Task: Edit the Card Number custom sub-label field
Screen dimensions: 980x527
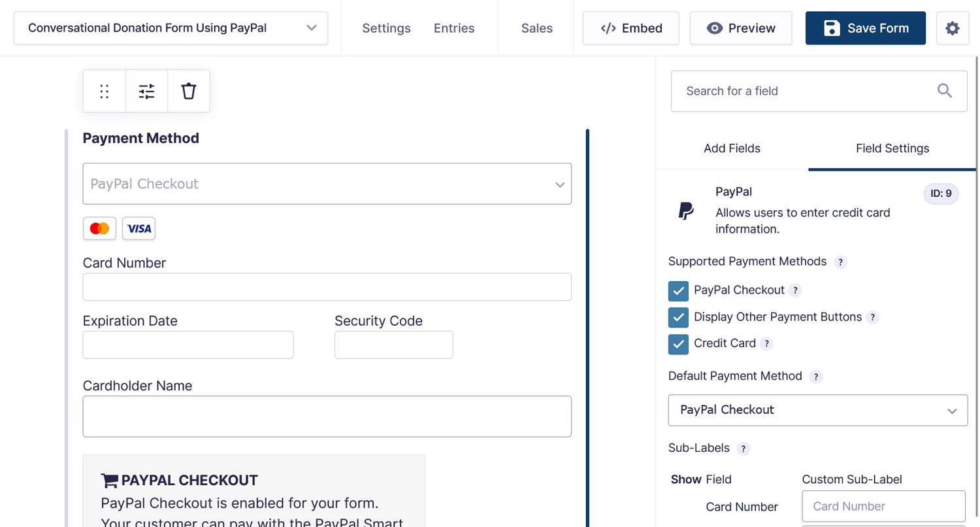Action: point(883,506)
